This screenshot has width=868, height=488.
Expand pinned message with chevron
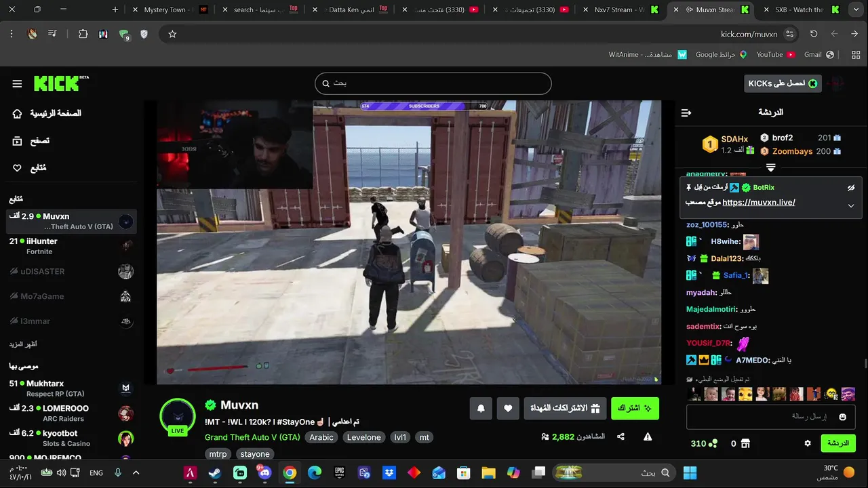[x=850, y=205]
